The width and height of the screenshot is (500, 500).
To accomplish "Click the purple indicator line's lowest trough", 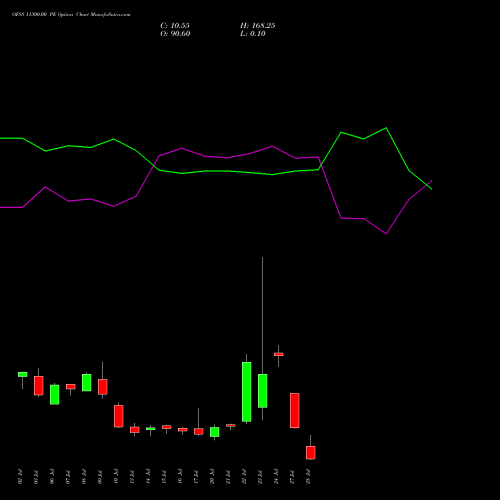I will point(386,233).
